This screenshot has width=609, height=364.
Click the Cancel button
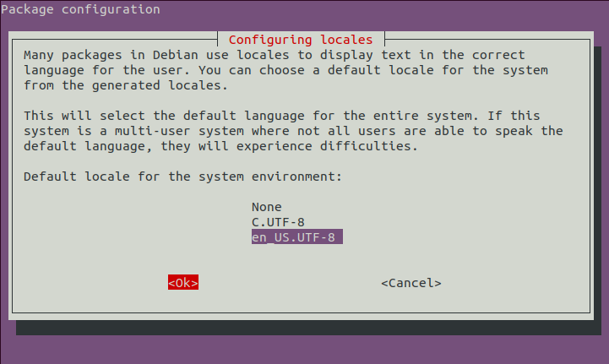[411, 283]
